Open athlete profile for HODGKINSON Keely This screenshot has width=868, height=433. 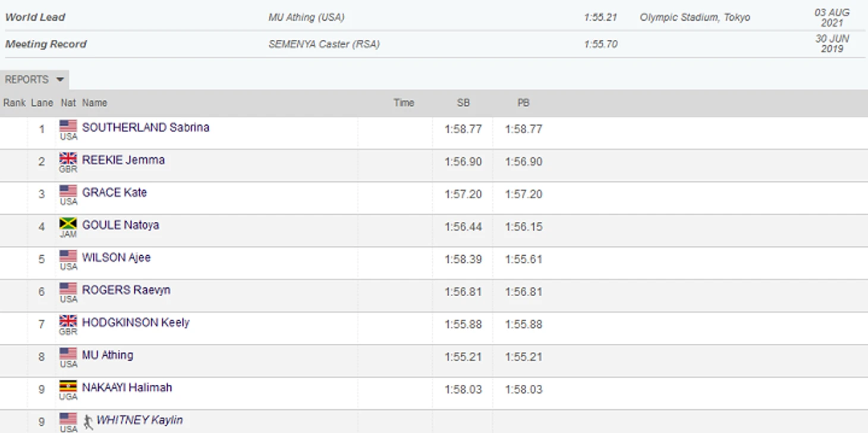(x=136, y=322)
